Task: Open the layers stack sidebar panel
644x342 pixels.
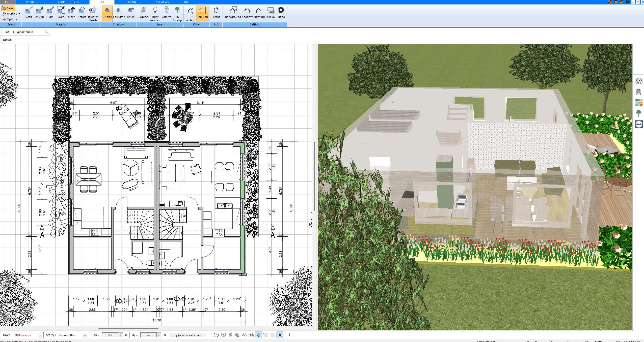Action: click(639, 81)
